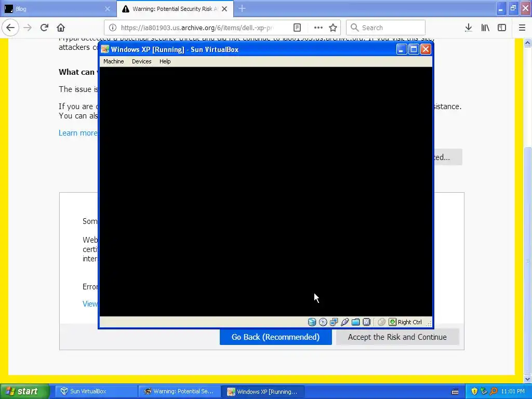The height and width of the screenshot is (399, 532).
Task: Click the Right Ctrl host key label
Action: tap(409, 322)
